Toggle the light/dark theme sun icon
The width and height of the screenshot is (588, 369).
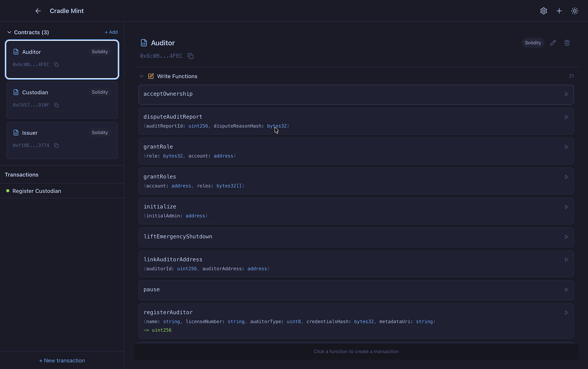[574, 11]
